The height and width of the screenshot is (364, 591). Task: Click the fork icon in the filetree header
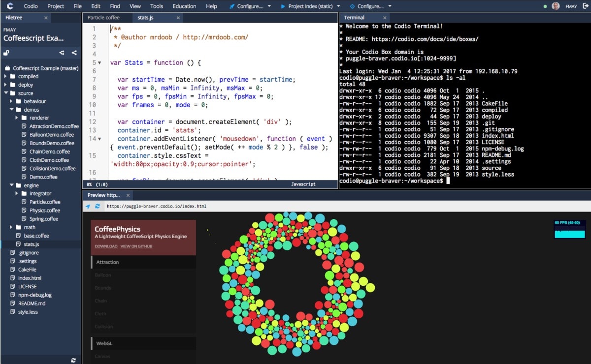coord(61,53)
